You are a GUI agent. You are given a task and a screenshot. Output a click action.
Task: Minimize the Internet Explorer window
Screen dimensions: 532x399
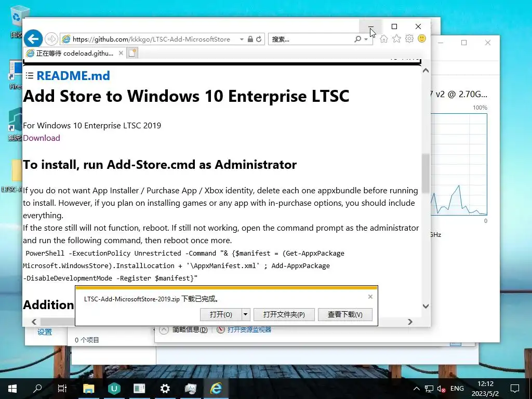point(370,26)
